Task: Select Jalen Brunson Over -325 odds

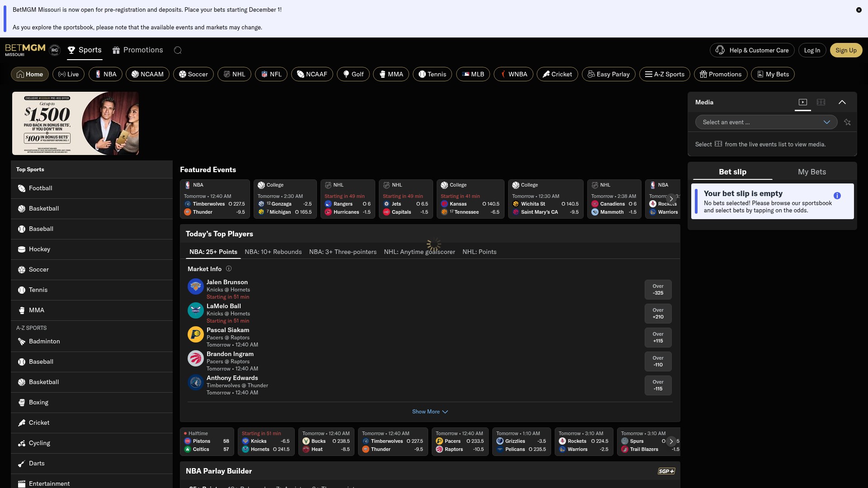Action: 658,290
